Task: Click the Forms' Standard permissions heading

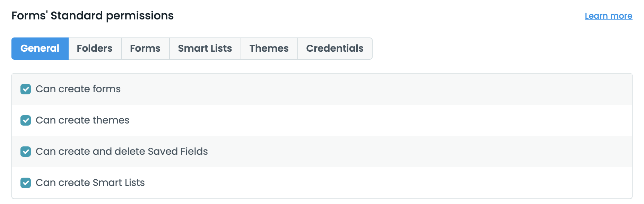Action: coord(93,16)
